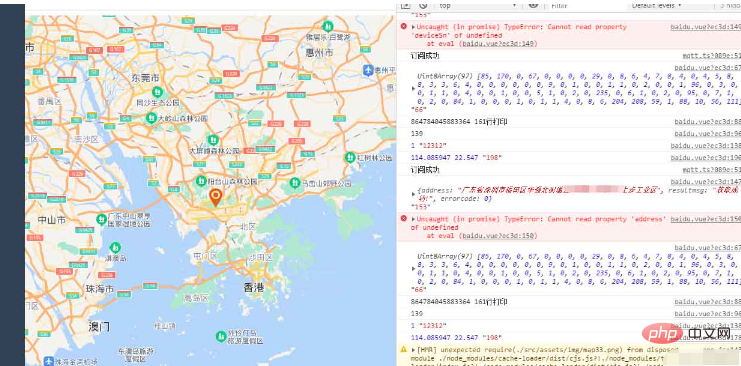741x366 pixels.
Task: Click the 外伶仃岛旅游度假区 icon
Action: point(221,336)
